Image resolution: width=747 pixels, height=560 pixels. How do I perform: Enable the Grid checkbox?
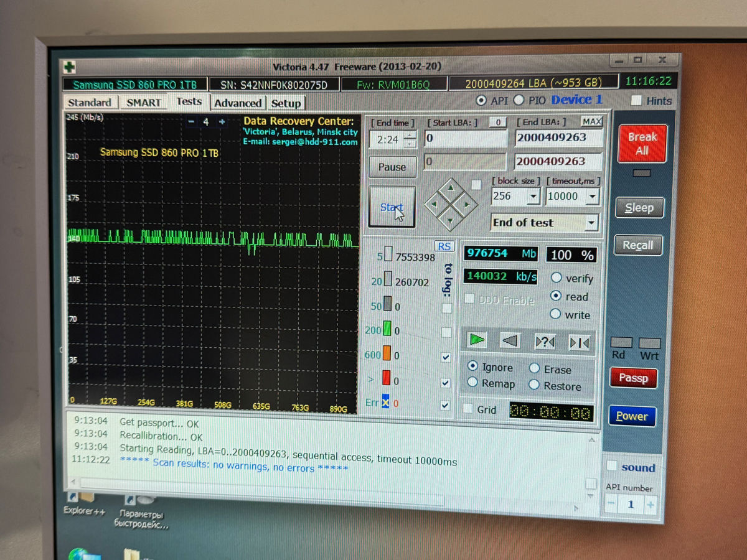click(468, 409)
